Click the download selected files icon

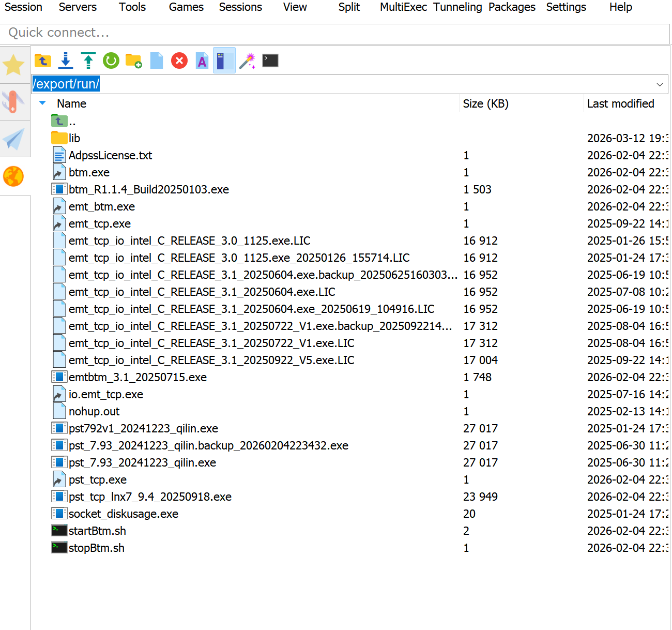coord(66,61)
